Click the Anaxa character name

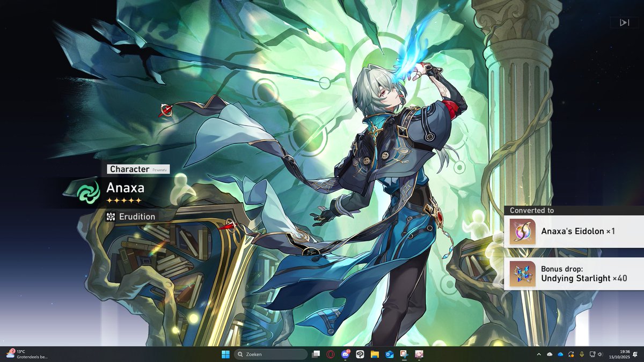[x=125, y=188]
